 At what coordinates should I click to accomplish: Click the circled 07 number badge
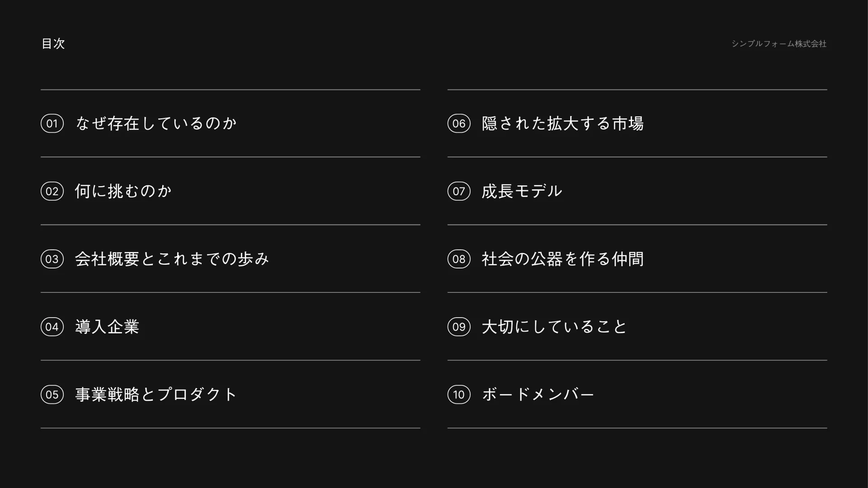459,191
